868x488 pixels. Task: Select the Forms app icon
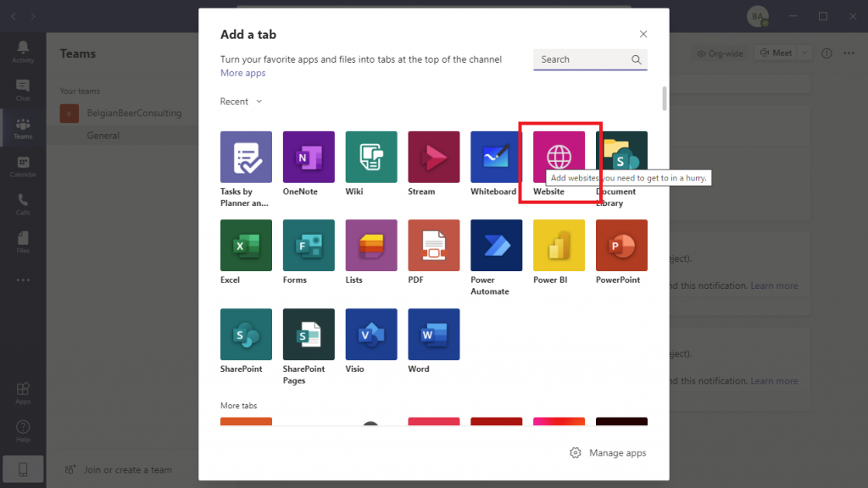[309, 245]
